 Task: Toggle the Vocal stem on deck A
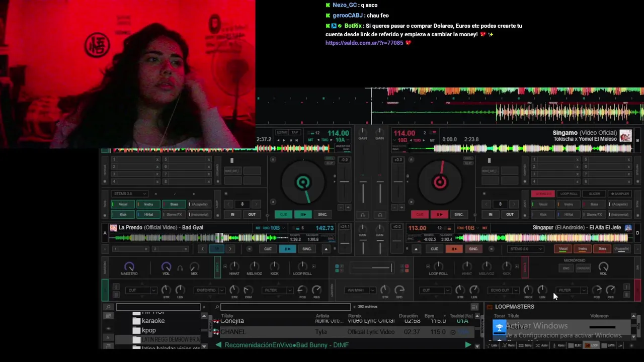123,204
